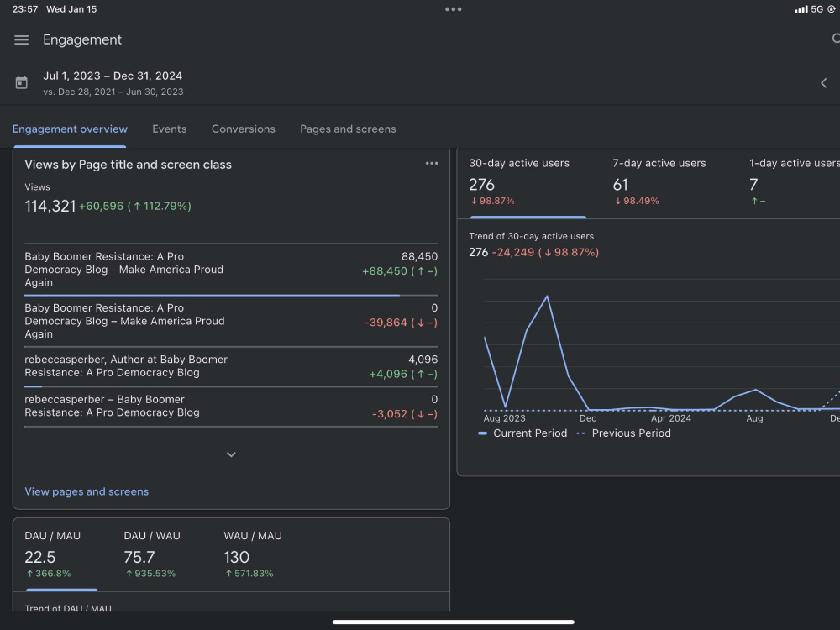
Task: Tap the home indicator bar at bottom
Action: [x=454, y=622]
